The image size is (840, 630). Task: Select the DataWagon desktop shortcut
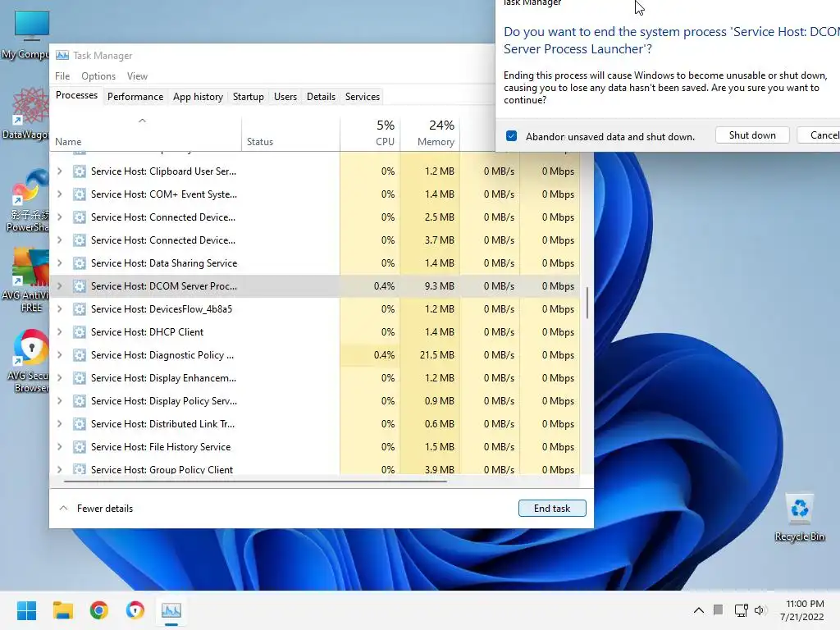tap(27, 113)
